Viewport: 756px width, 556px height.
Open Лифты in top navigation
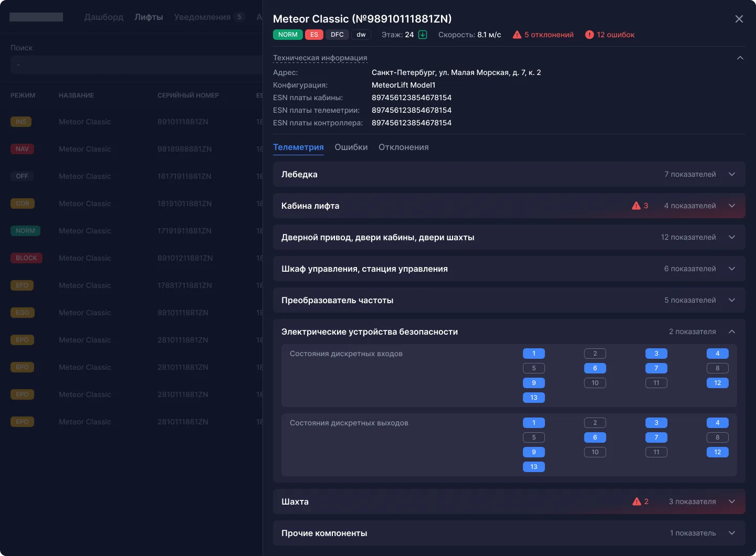[149, 17]
